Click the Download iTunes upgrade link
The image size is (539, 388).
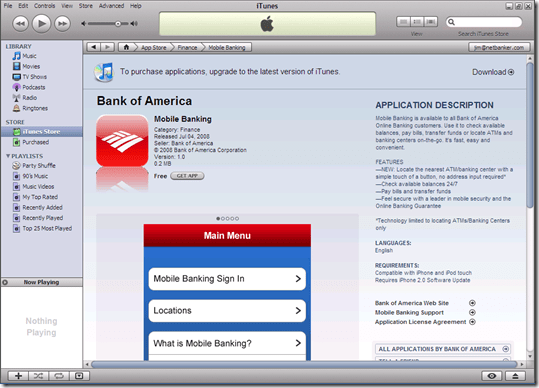[x=493, y=72]
